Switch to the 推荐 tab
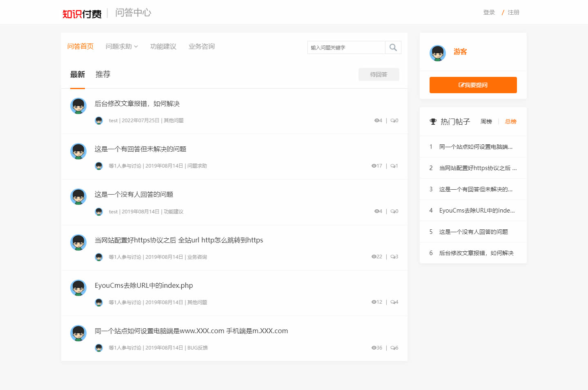This screenshot has height=390, width=588. [x=103, y=74]
